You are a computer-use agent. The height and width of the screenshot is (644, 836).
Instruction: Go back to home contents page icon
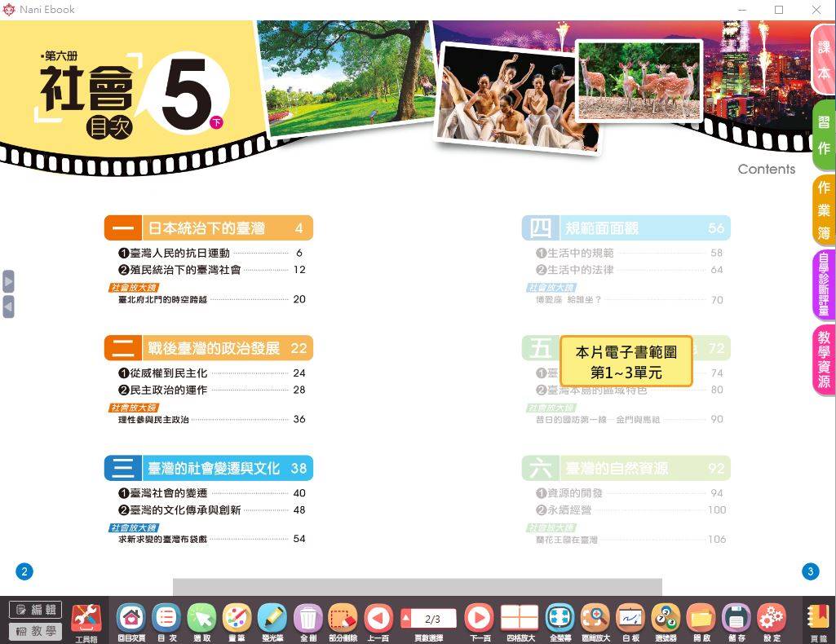coord(131,620)
